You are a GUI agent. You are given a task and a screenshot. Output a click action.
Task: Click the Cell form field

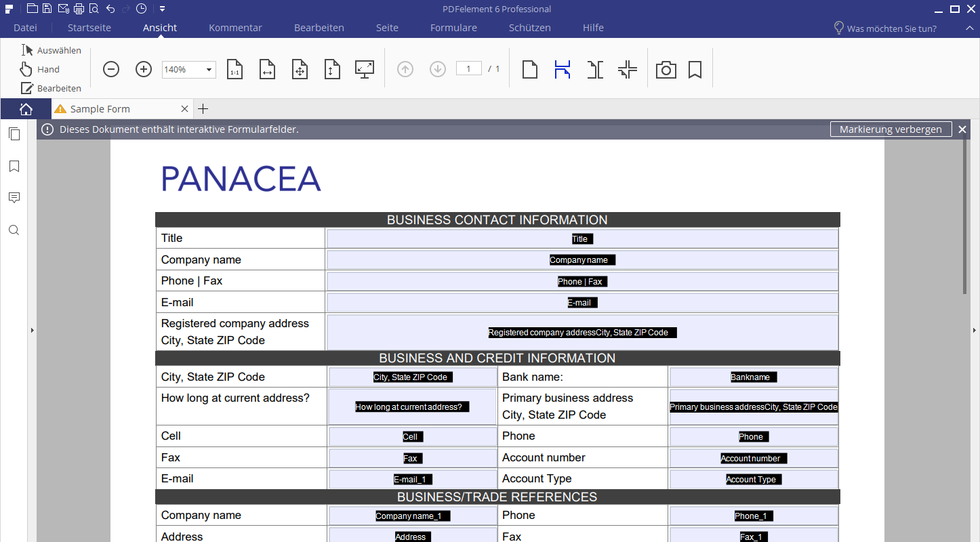[413, 436]
